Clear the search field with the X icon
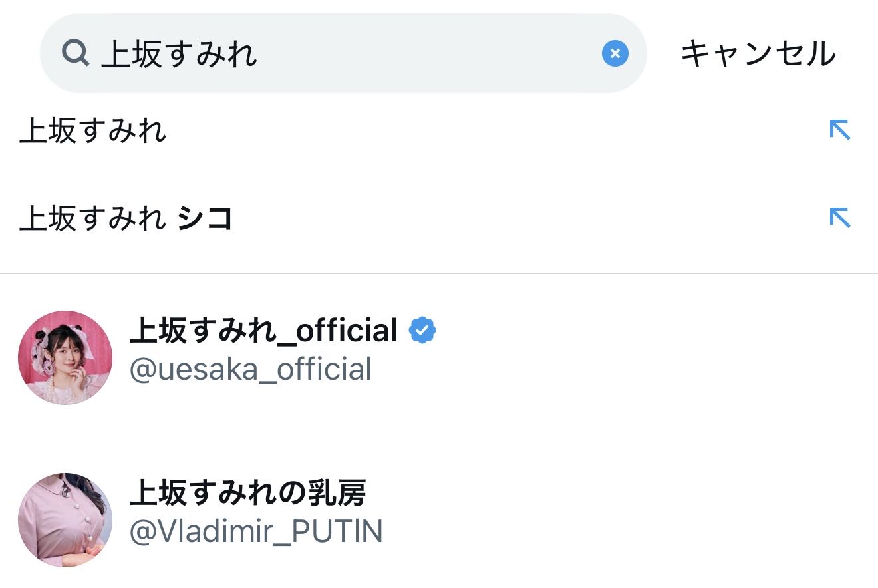The image size is (878, 588). 615,53
